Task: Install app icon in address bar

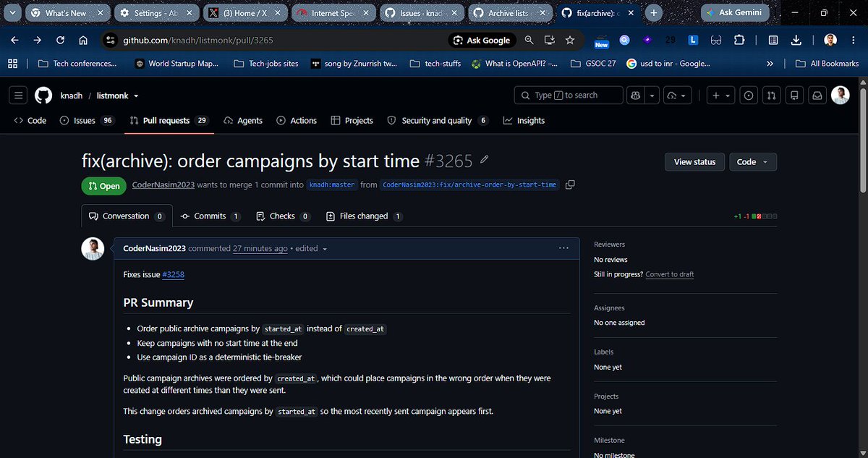Action: (x=550, y=41)
